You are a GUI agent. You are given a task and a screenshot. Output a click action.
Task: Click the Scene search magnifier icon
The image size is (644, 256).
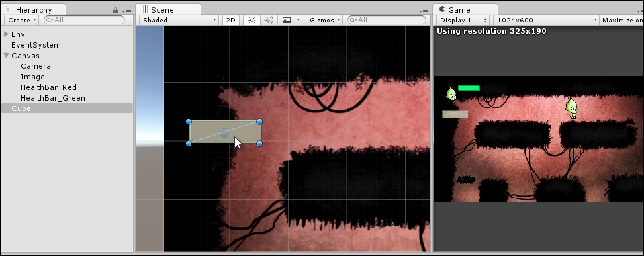coord(353,20)
